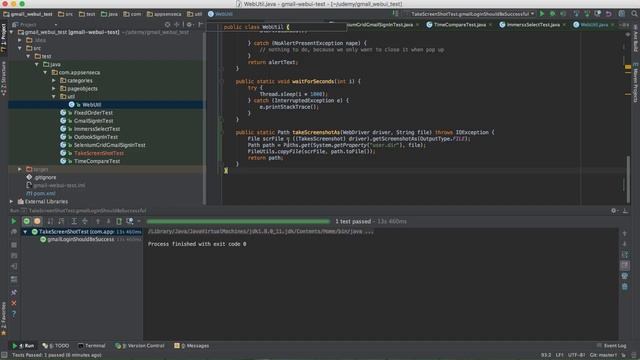The image size is (640, 360).
Task: Click the VCS commit changes icon
Action: pos(587,14)
